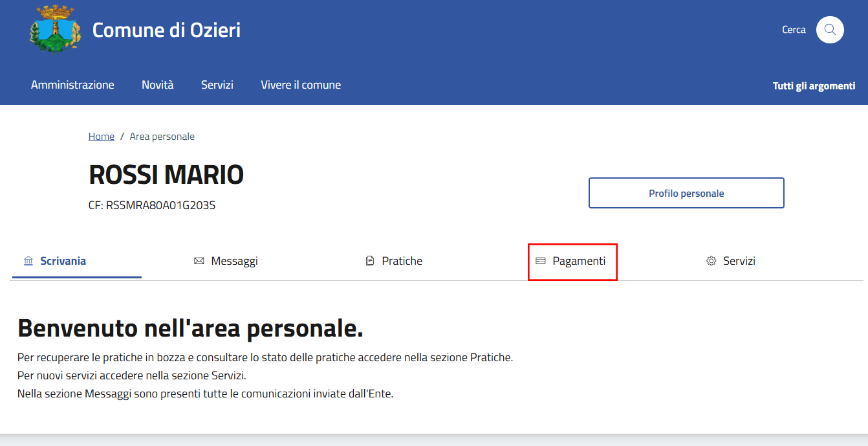Open the Novità menu item

click(158, 85)
